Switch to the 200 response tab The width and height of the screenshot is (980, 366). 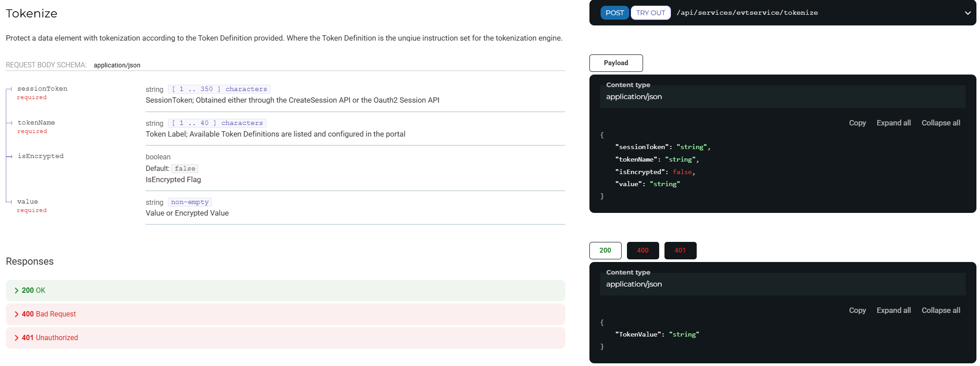point(605,250)
